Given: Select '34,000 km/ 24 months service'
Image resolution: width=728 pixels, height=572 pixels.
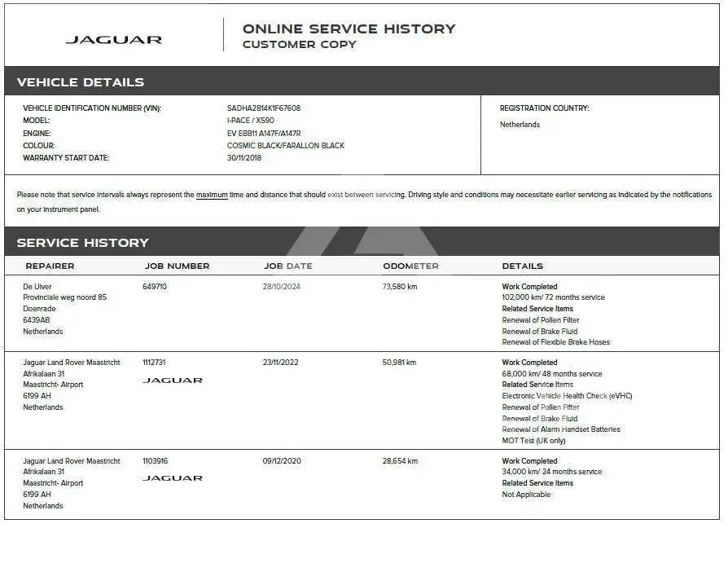Looking at the screenshot, I should [x=551, y=472].
